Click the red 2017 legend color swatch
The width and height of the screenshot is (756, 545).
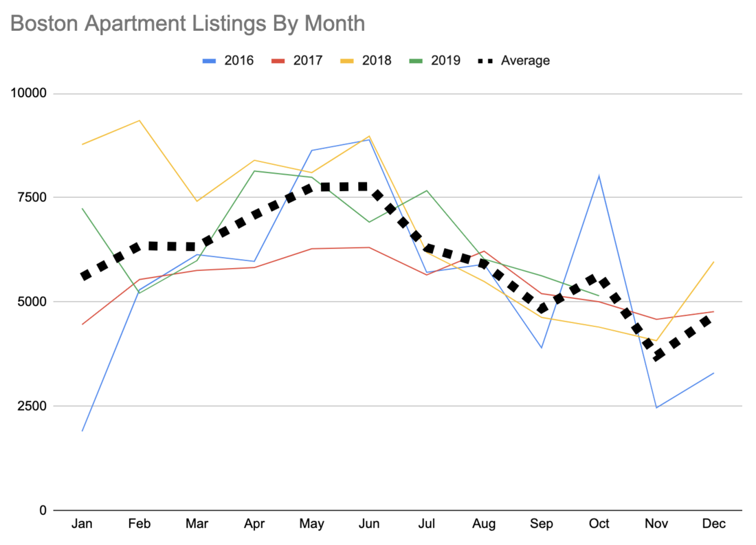[278, 60]
